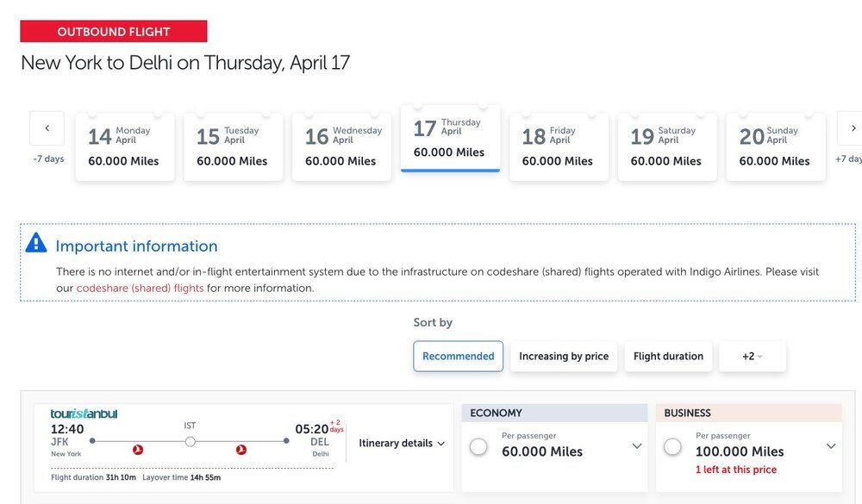Image resolution: width=862 pixels, height=504 pixels.
Task: Open the +2 more sort options dropdown
Action: coord(752,357)
